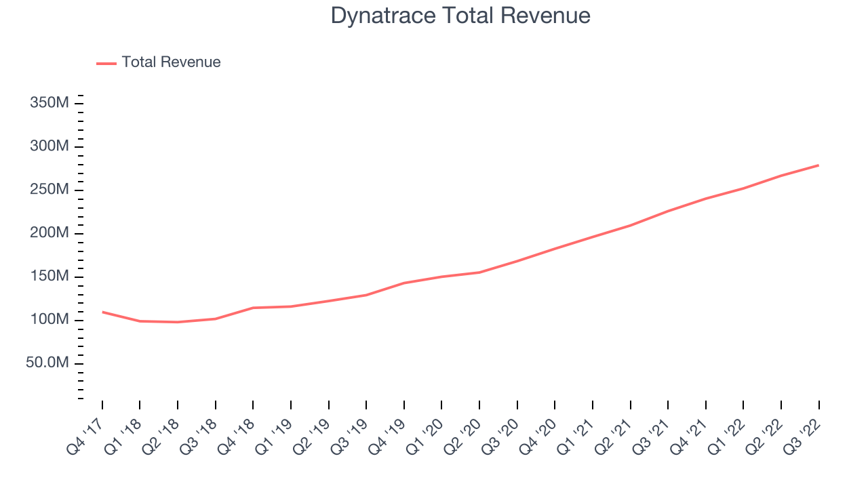Click the revenue line at Q2 '20

click(x=479, y=272)
